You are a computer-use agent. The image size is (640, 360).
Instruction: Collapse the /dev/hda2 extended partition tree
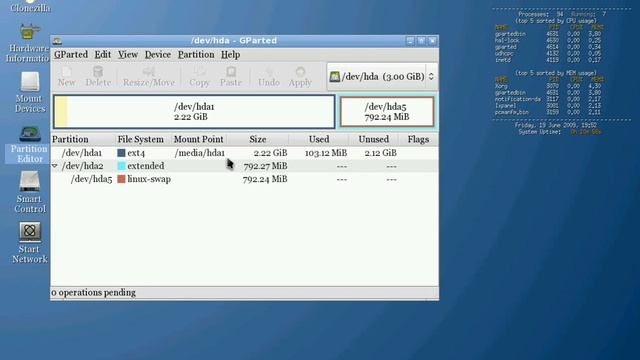55,166
